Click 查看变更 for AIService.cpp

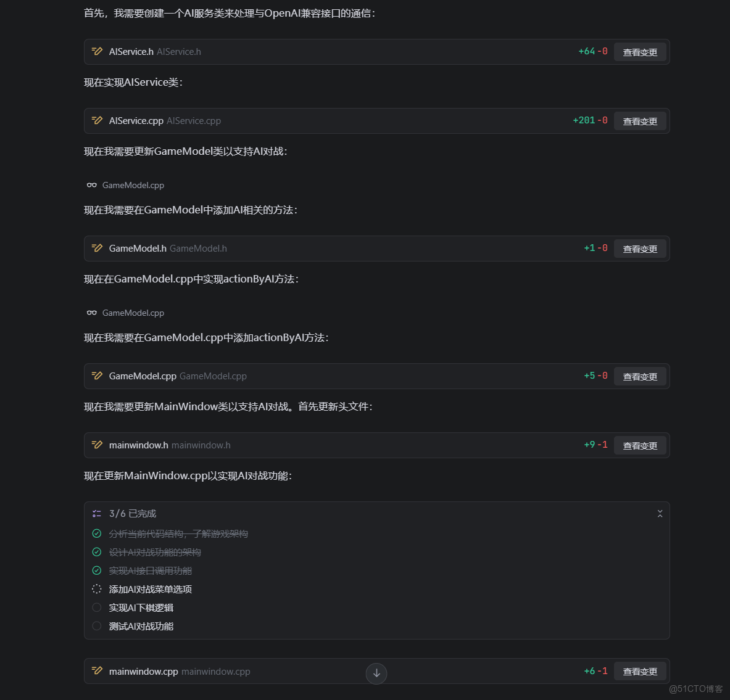coord(640,121)
